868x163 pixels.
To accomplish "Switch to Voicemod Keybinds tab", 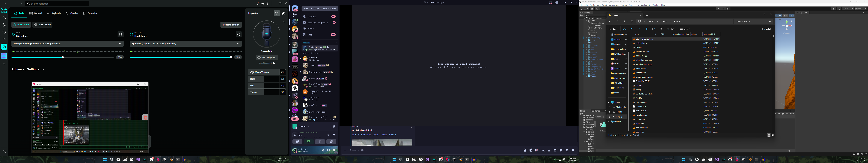I will coord(54,13).
